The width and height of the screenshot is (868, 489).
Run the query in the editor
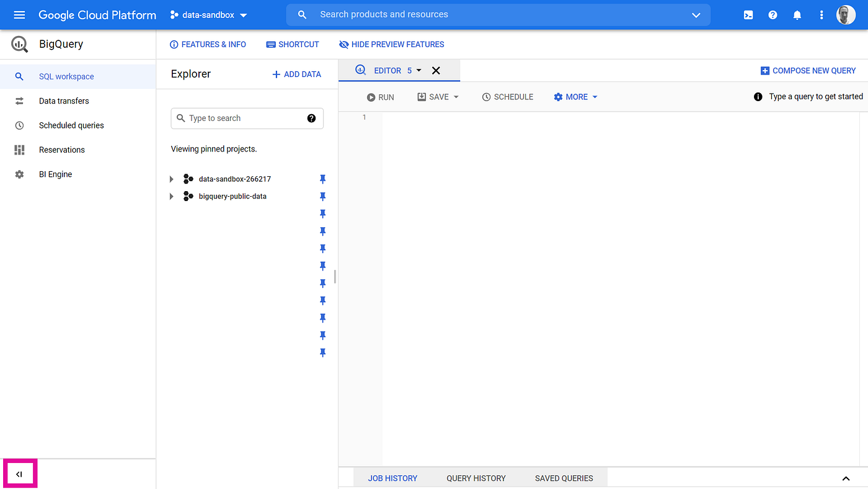[380, 97]
